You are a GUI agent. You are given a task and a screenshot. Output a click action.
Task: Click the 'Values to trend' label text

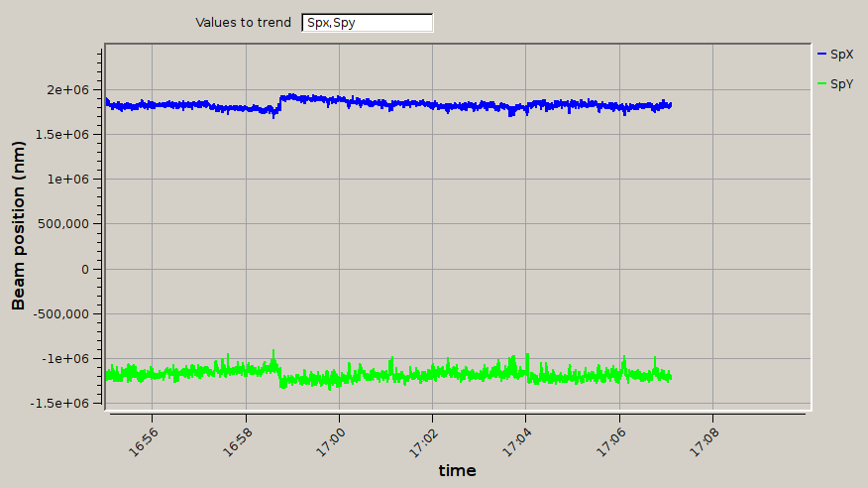tap(243, 22)
